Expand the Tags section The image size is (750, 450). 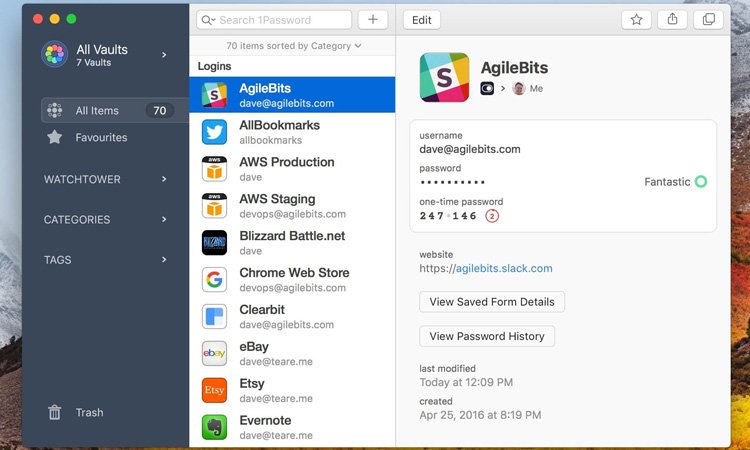coord(105,260)
